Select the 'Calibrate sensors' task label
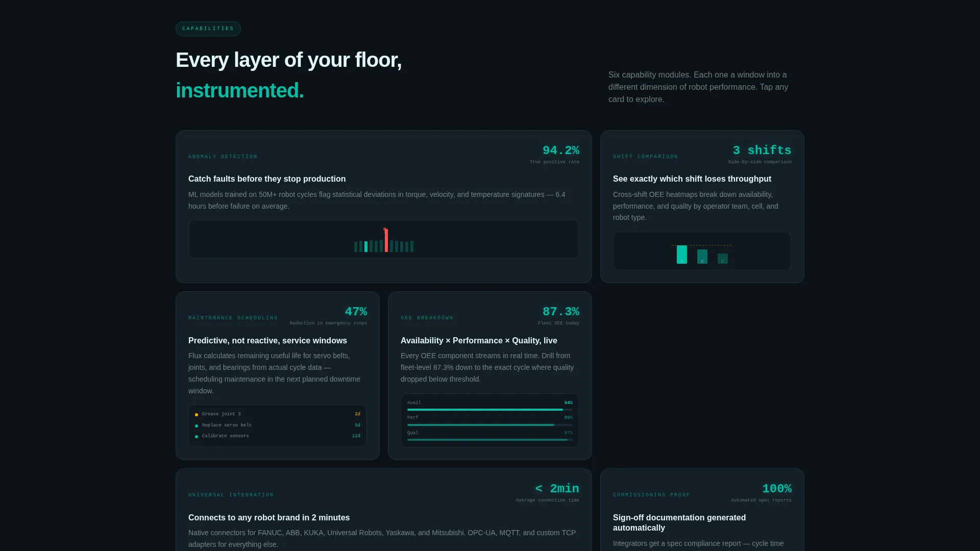Image resolution: width=980 pixels, height=551 pixels. pos(226,436)
